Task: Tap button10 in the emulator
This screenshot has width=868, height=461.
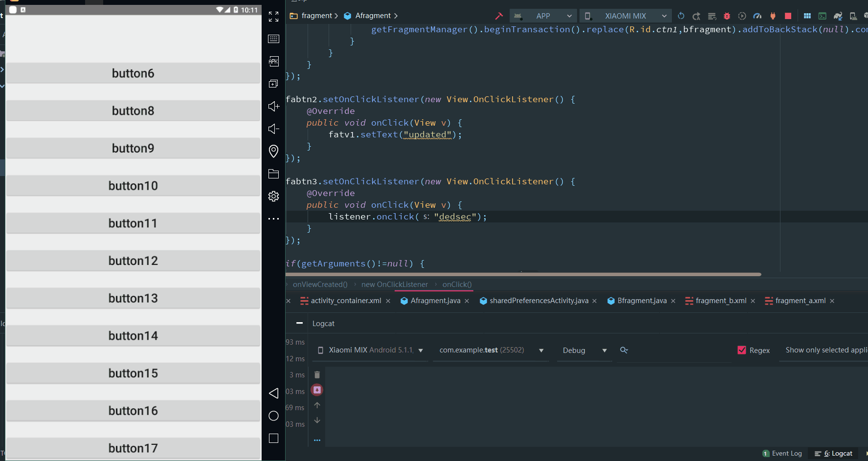Action: pyautogui.click(x=133, y=186)
